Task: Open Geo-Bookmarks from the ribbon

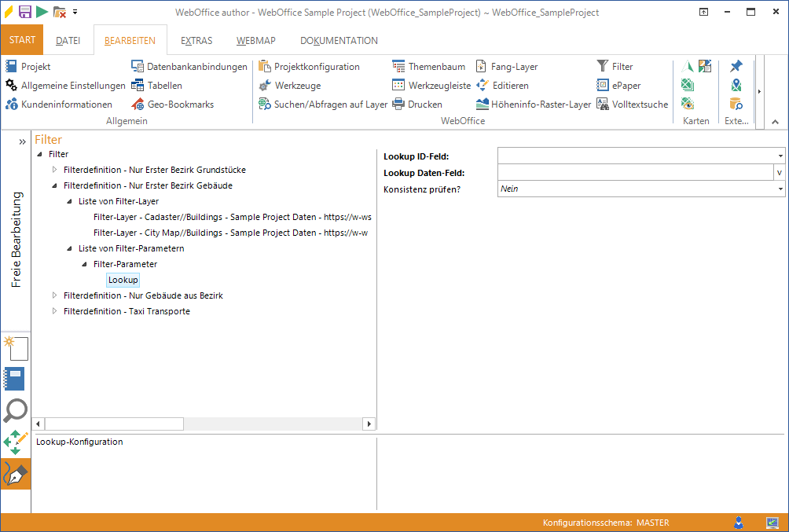Action: click(171, 105)
